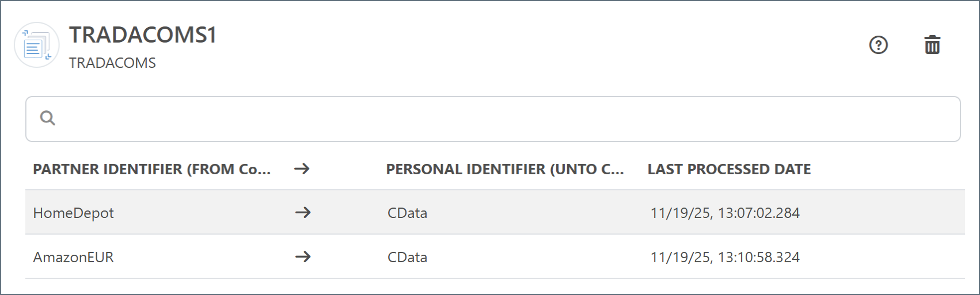This screenshot has height=295, width=980.
Task: Click the TRADACOMS1 connector title
Action: (143, 36)
